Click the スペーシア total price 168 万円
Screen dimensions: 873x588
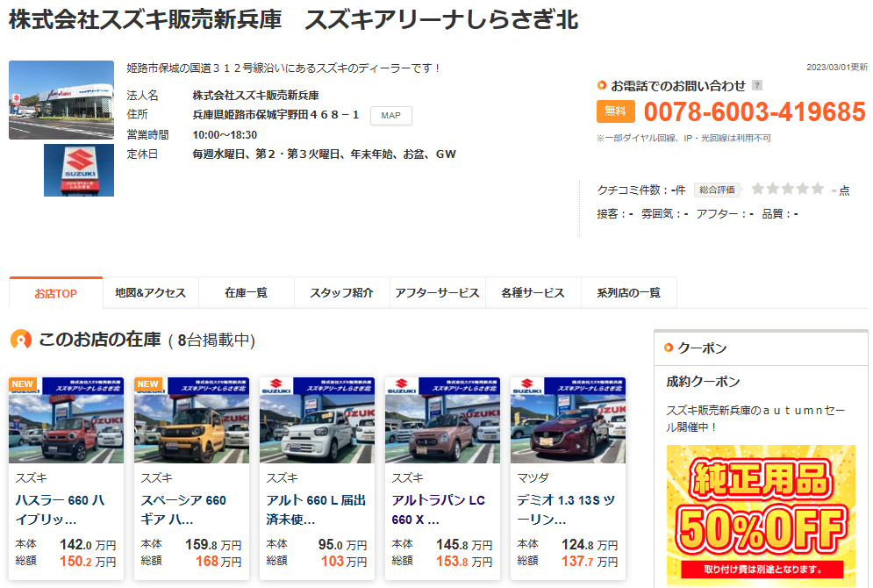pyautogui.click(x=218, y=562)
